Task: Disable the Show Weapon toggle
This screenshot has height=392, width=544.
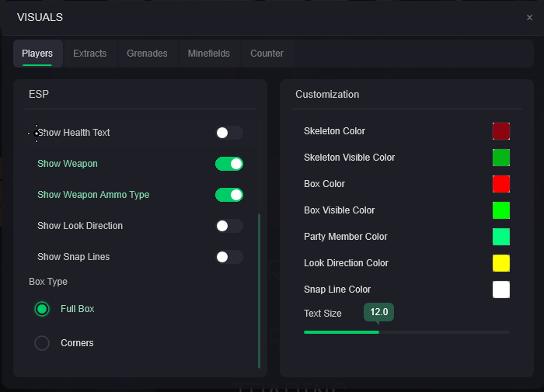Action: [x=229, y=164]
